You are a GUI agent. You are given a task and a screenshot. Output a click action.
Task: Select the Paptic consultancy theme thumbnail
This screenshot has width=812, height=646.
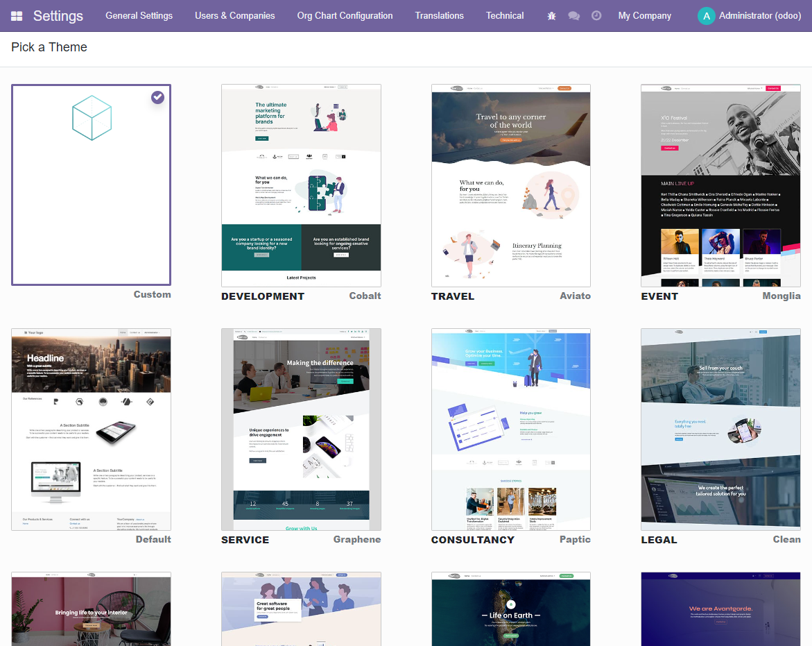click(511, 430)
